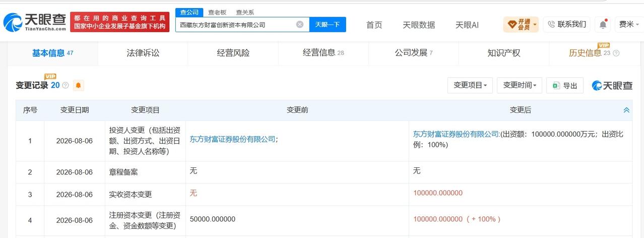Viewport: 644px width, 238px height.
Task: Open the 首页 navigation link
Action: [x=374, y=25]
